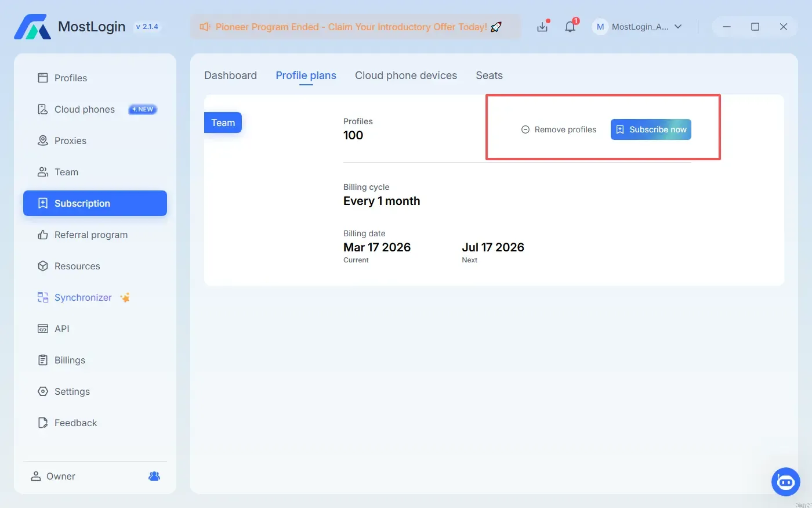Click the Subscription bookmark icon in sidebar
The height and width of the screenshot is (508, 812).
click(43, 203)
